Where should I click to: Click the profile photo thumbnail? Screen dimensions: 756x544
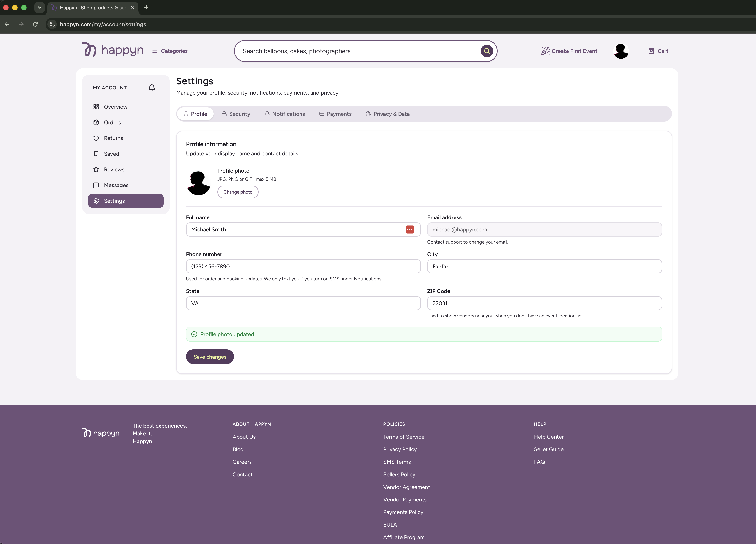[199, 183]
